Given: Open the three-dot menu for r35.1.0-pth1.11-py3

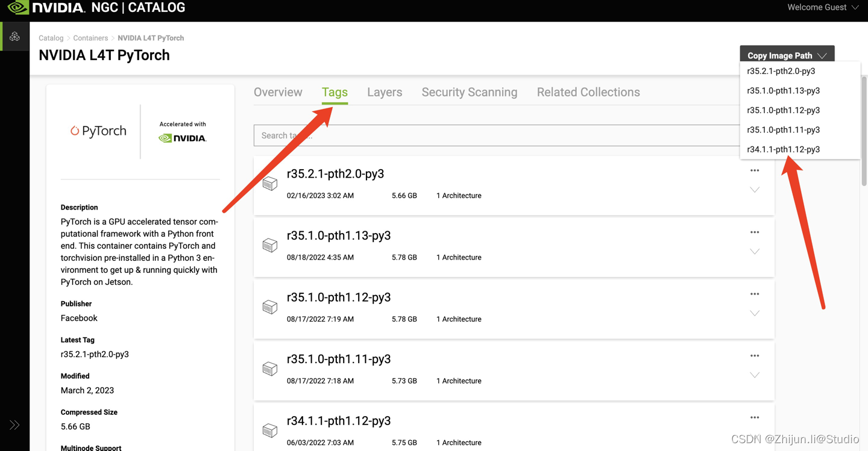Looking at the screenshot, I should coord(755,356).
